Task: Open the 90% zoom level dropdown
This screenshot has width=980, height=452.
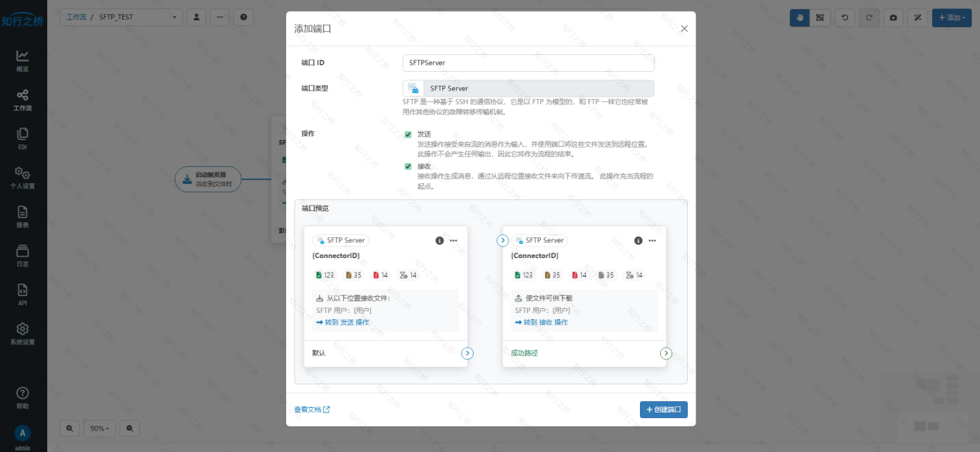Action: [x=99, y=428]
